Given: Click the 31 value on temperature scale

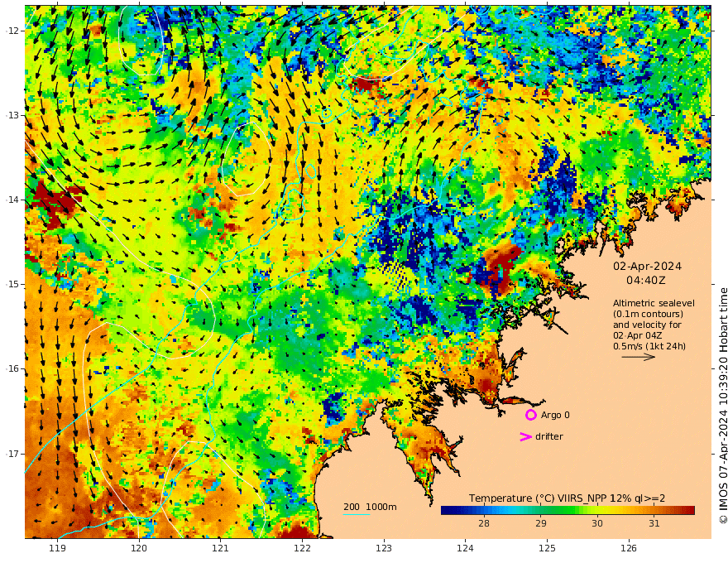Looking at the screenshot, I should (654, 523).
